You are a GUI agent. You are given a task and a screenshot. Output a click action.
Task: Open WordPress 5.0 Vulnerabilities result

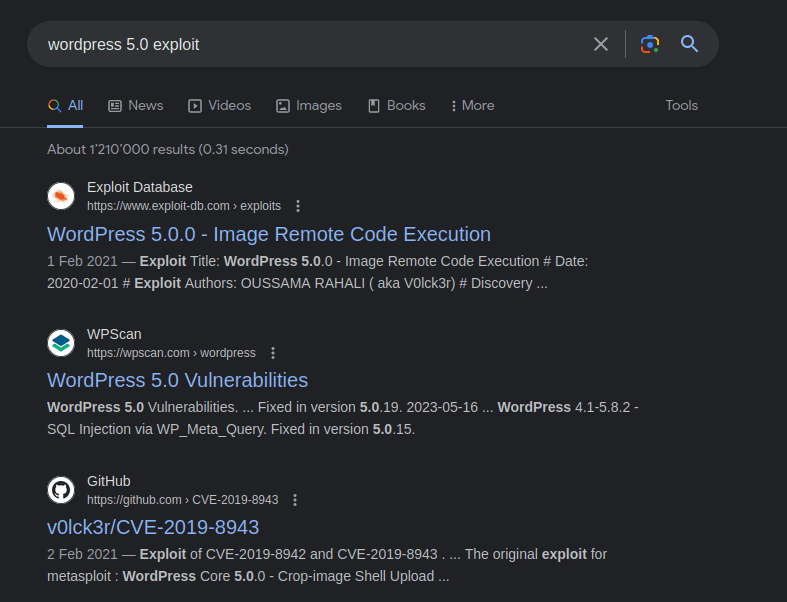pos(177,380)
